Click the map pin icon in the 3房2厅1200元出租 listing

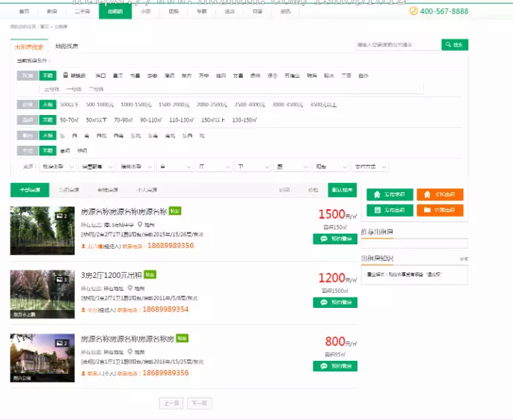(x=130, y=288)
